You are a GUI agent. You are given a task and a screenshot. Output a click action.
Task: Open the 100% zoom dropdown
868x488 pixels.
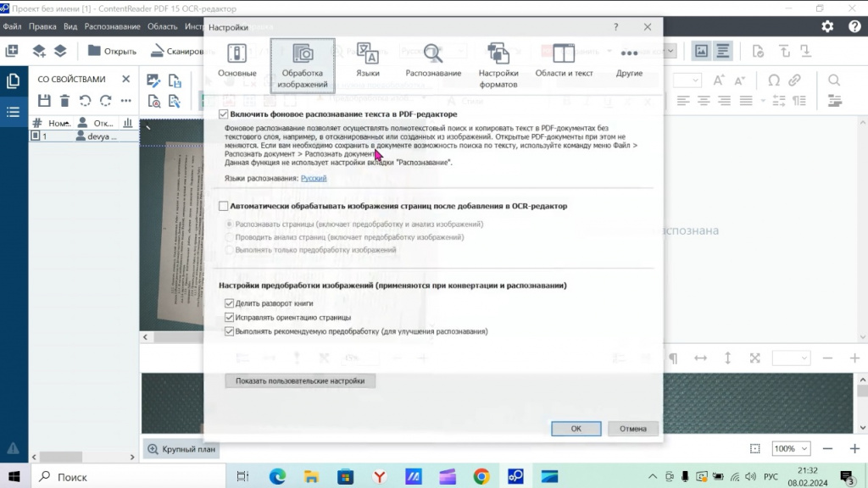coord(791,449)
